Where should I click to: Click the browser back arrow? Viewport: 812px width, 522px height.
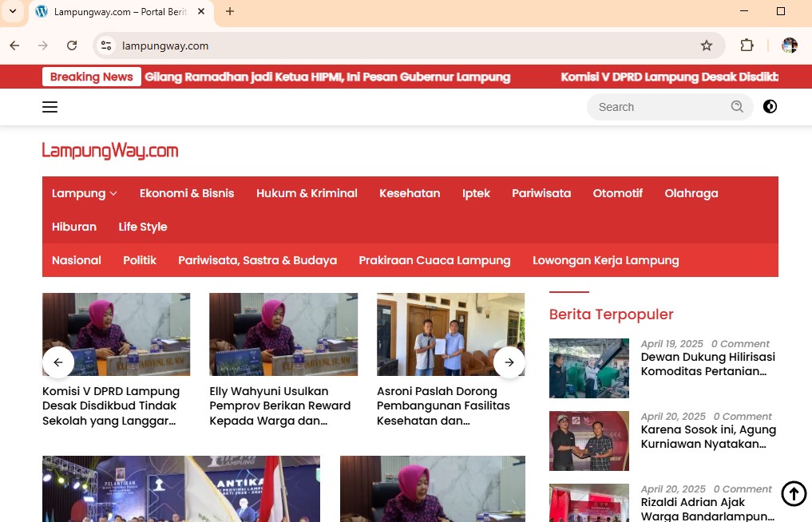tap(14, 45)
